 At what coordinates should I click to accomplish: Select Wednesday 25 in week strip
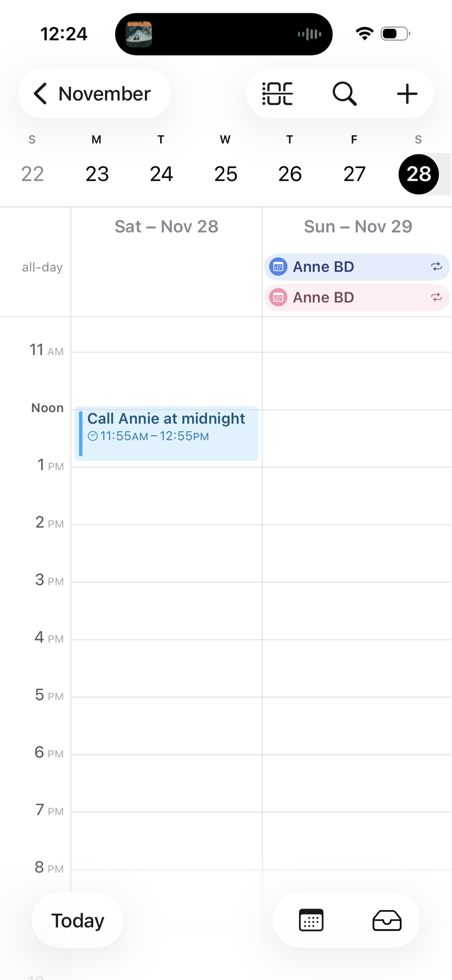226,174
